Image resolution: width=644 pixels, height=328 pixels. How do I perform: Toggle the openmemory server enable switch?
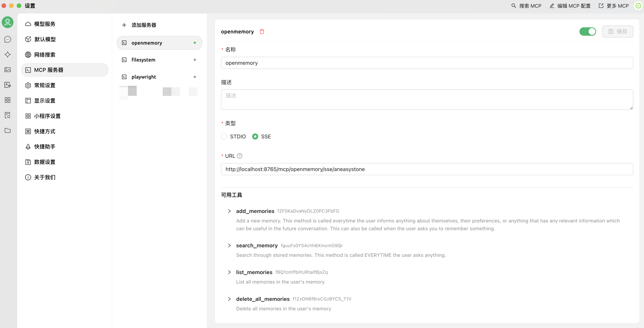(588, 32)
